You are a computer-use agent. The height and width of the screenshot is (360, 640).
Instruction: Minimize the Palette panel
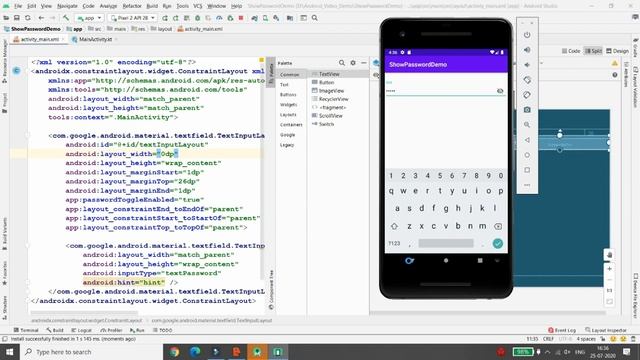[x=364, y=63]
